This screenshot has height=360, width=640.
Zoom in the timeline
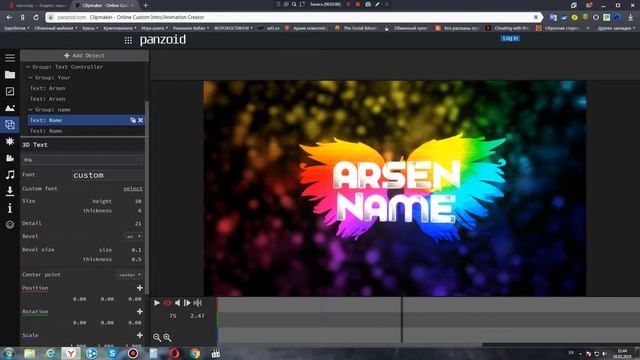click(x=167, y=337)
